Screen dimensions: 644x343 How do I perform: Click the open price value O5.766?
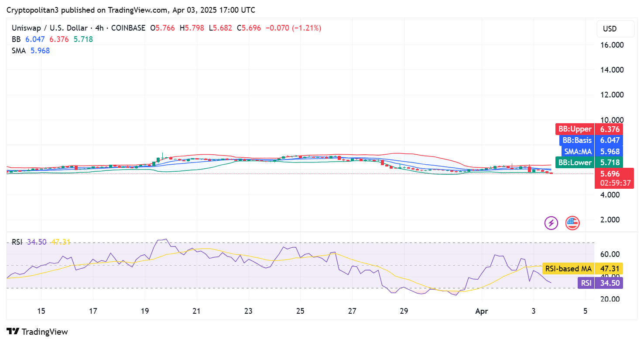pos(162,28)
